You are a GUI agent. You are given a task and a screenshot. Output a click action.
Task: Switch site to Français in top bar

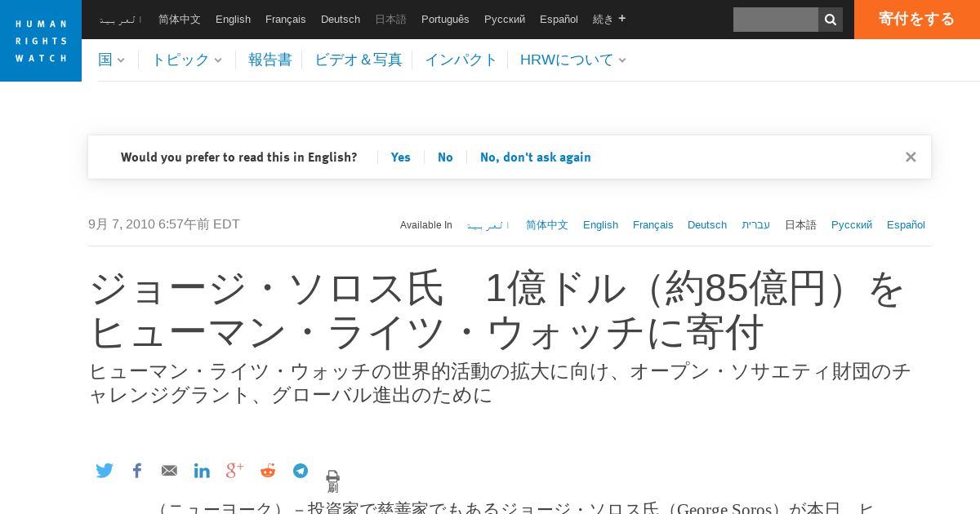point(286,19)
